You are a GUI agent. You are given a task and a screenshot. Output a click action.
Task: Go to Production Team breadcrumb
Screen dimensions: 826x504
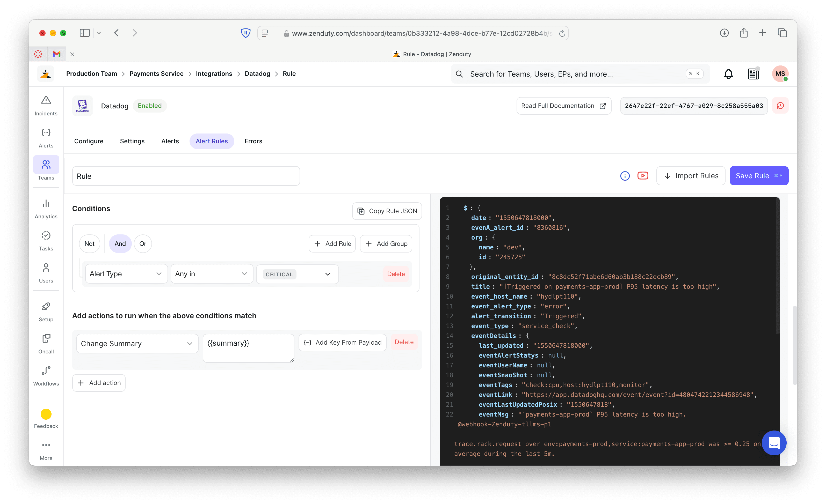91,74
